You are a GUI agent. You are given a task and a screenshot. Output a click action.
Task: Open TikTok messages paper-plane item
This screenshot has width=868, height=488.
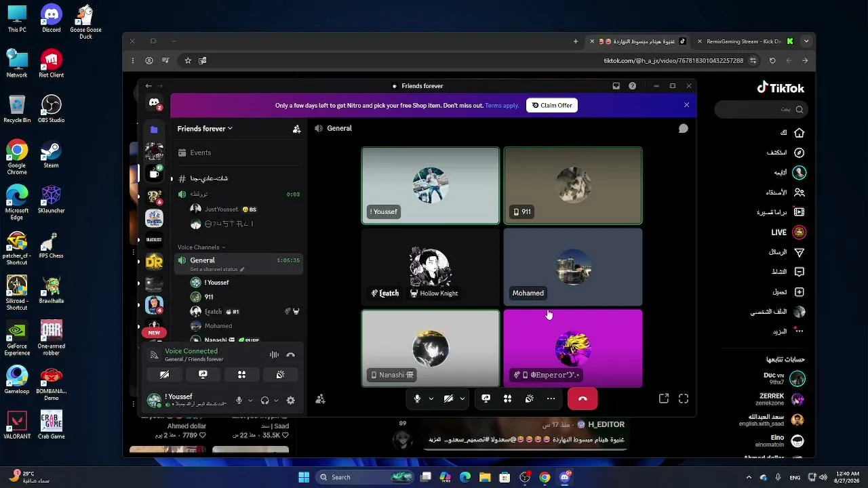(787, 252)
